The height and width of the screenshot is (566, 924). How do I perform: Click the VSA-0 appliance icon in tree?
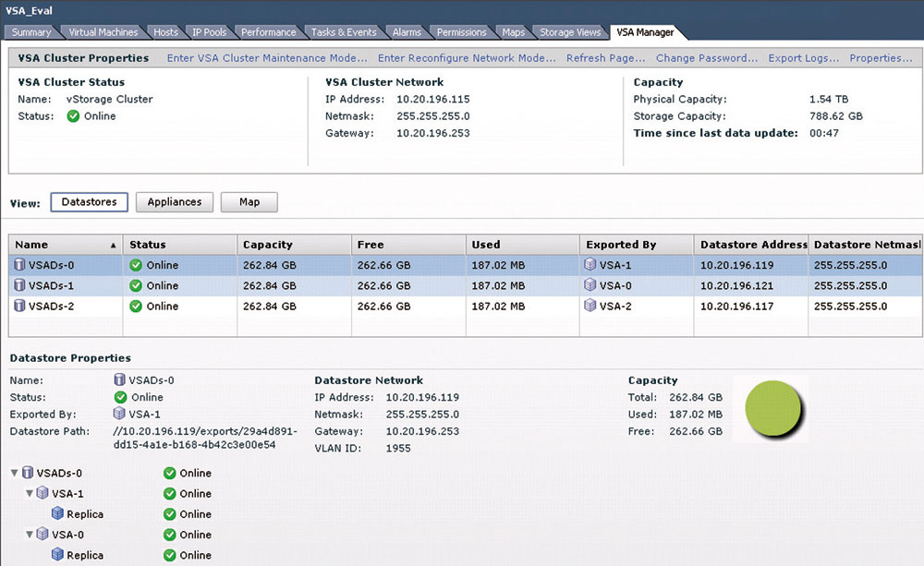43,535
